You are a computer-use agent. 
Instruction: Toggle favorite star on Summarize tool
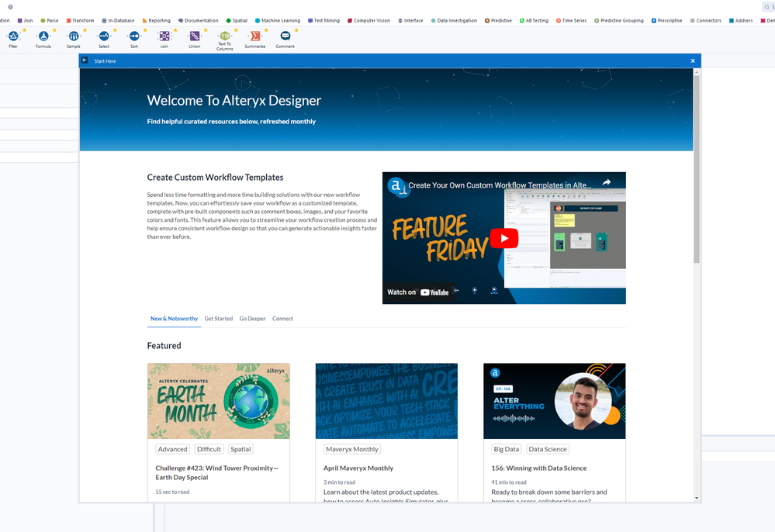click(266, 30)
